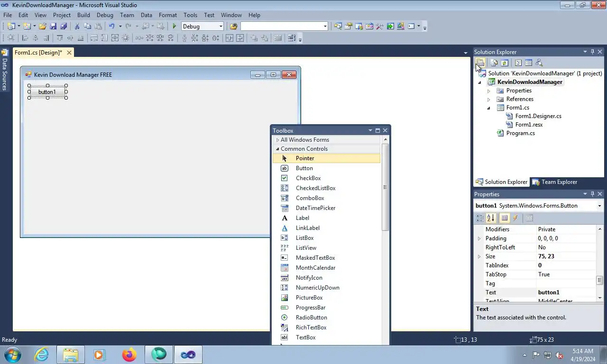Switch Properties panel to Categorized view
The height and width of the screenshot is (364, 607).
coord(480,218)
